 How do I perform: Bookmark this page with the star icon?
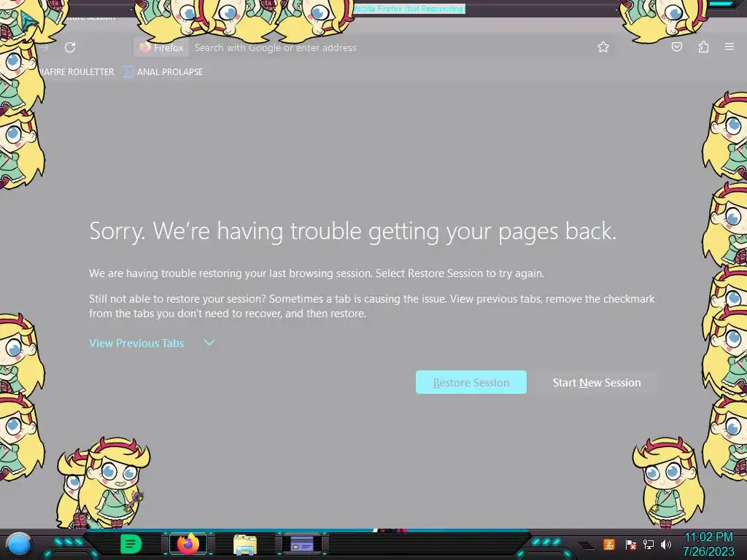tap(603, 47)
